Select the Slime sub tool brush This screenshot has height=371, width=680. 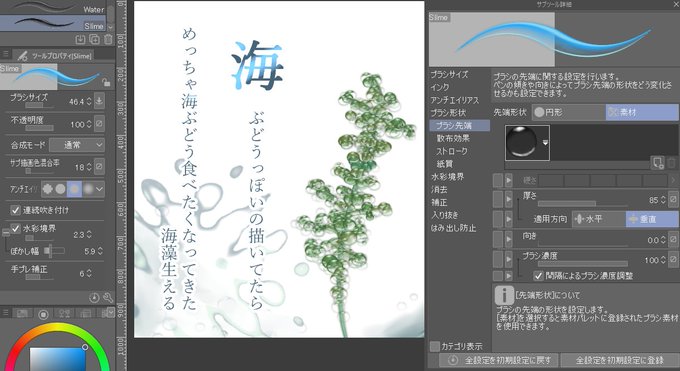(53, 23)
